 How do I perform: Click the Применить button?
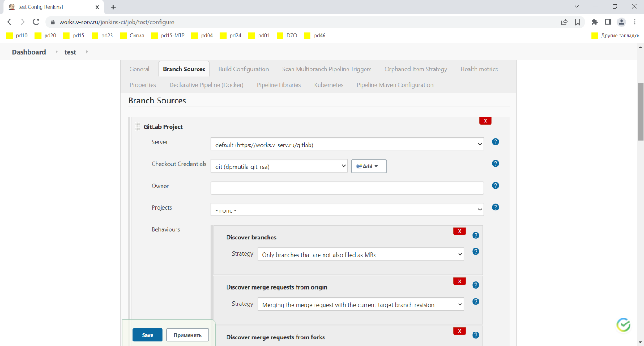click(187, 335)
